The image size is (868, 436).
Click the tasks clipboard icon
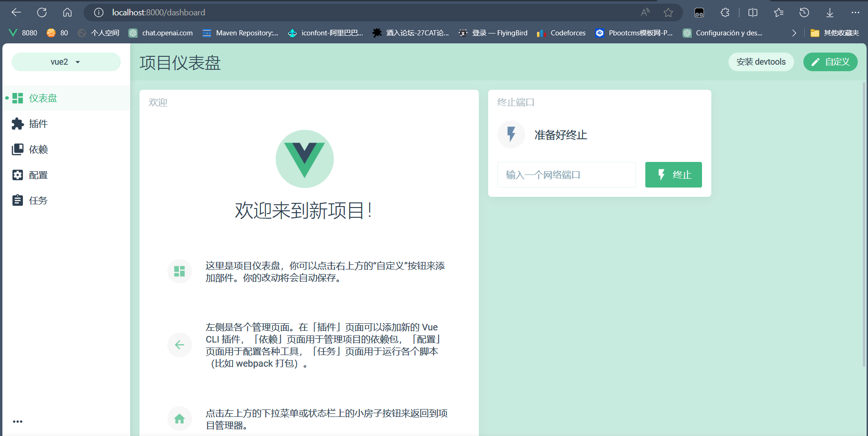[18, 201]
